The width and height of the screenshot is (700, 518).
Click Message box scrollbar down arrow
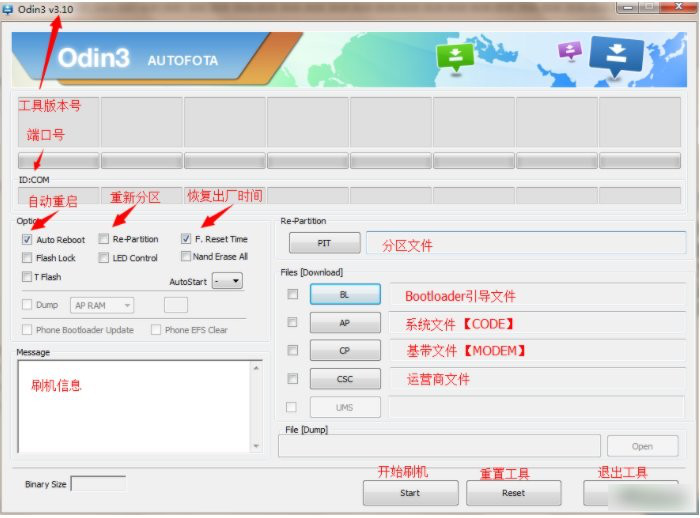(256, 446)
